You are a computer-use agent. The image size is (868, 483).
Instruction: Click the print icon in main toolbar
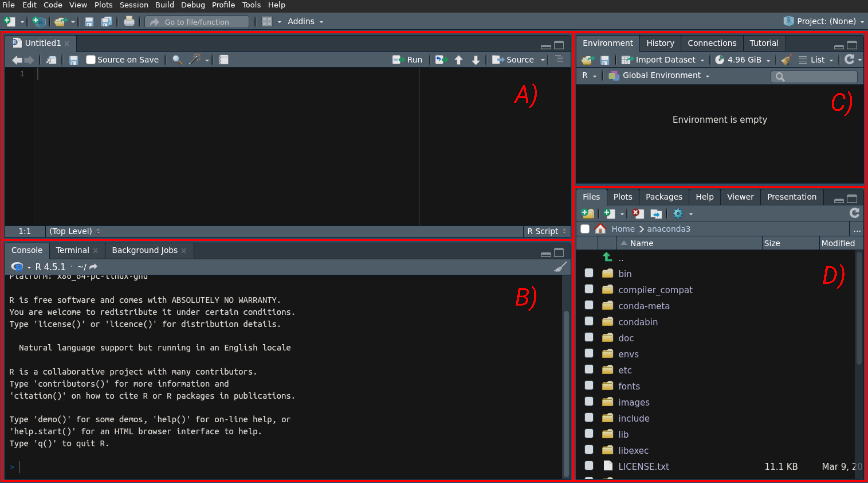click(x=129, y=22)
